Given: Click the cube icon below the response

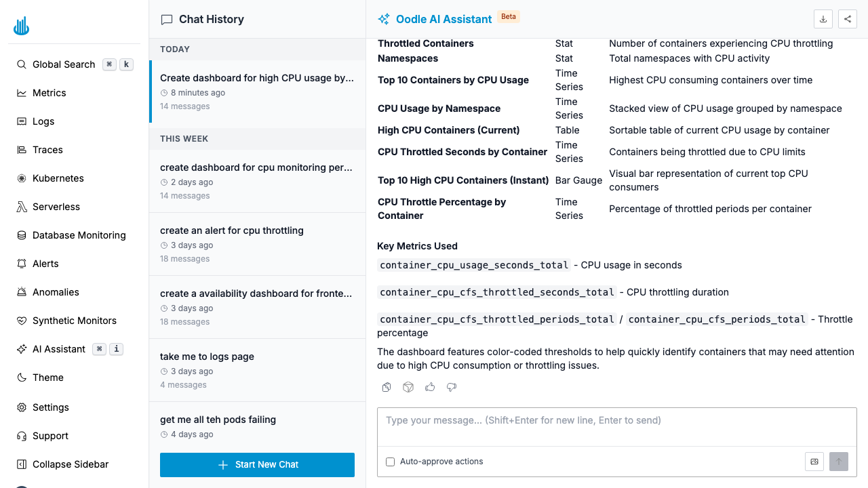Looking at the screenshot, I should [x=408, y=387].
